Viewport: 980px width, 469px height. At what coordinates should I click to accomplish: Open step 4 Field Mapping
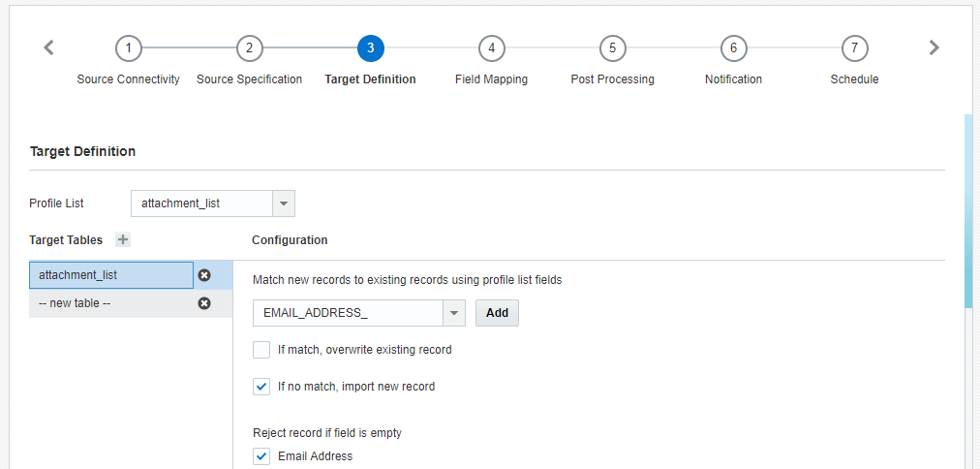point(492,48)
